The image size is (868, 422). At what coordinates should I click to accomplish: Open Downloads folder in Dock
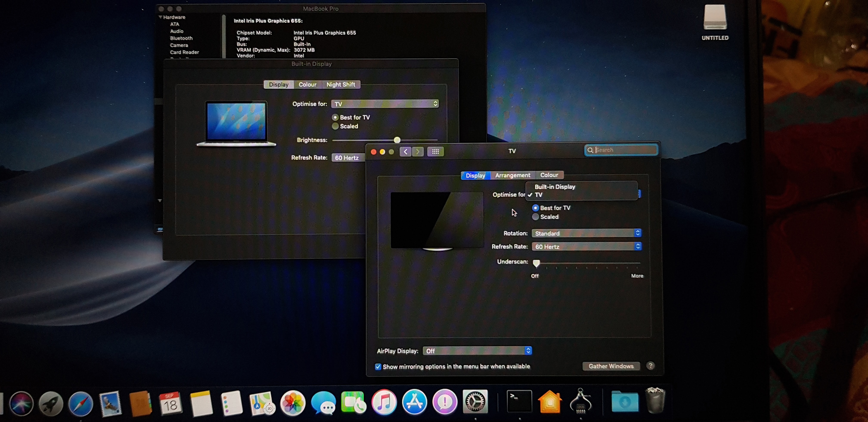tap(625, 402)
